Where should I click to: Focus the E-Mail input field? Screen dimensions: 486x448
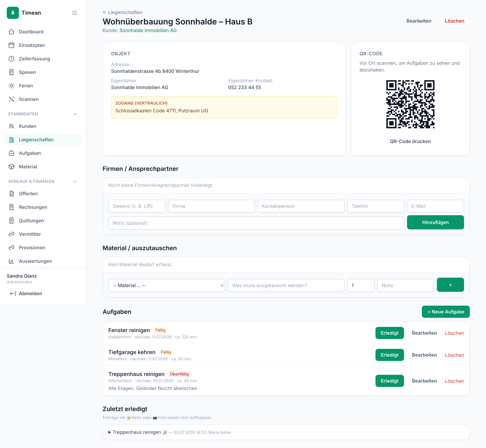click(x=435, y=206)
